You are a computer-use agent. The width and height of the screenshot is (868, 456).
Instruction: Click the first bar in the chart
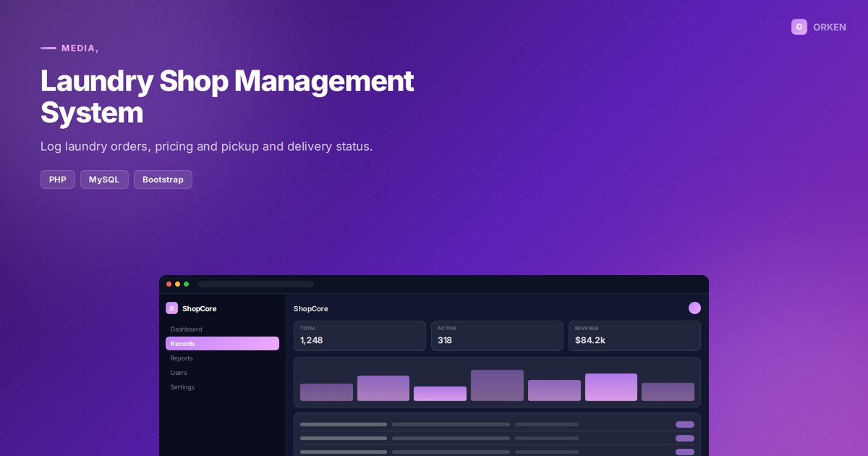point(326,392)
